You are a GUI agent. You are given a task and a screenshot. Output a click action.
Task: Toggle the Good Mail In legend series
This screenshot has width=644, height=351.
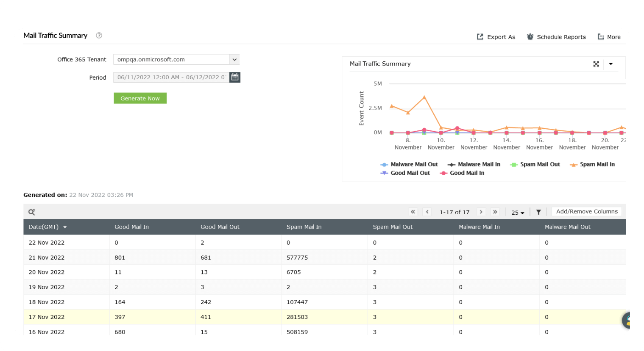[x=462, y=173]
